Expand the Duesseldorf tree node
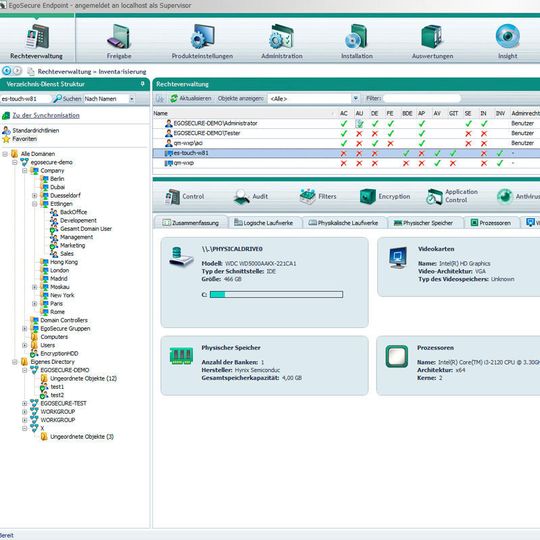The width and height of the screenshot is (540, 540). (x=34, y=196)
